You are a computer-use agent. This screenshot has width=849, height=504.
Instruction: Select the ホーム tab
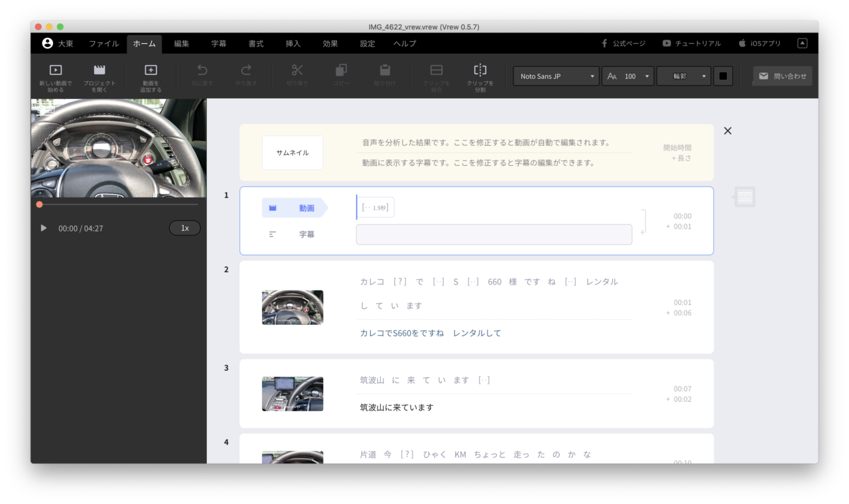click(145, 44)
